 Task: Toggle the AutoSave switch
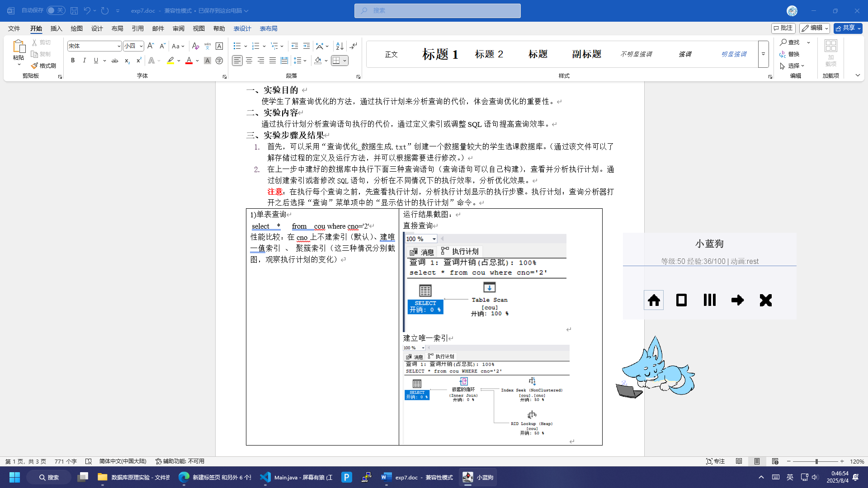(x=56, y=10)
